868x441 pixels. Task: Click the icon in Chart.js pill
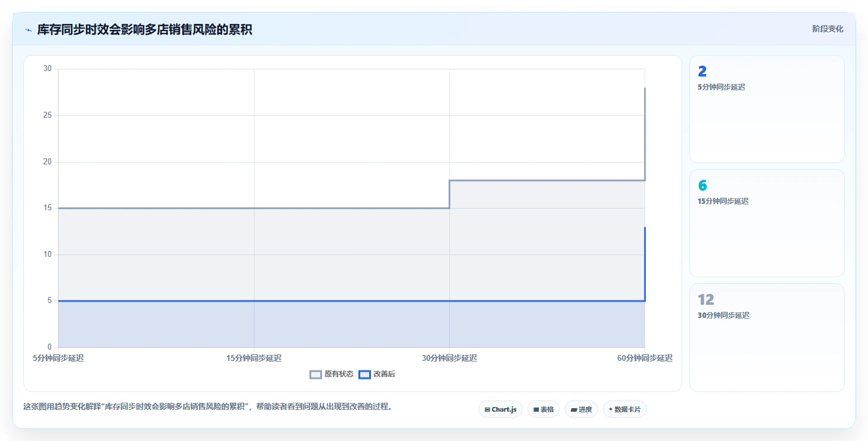point(487,409)
